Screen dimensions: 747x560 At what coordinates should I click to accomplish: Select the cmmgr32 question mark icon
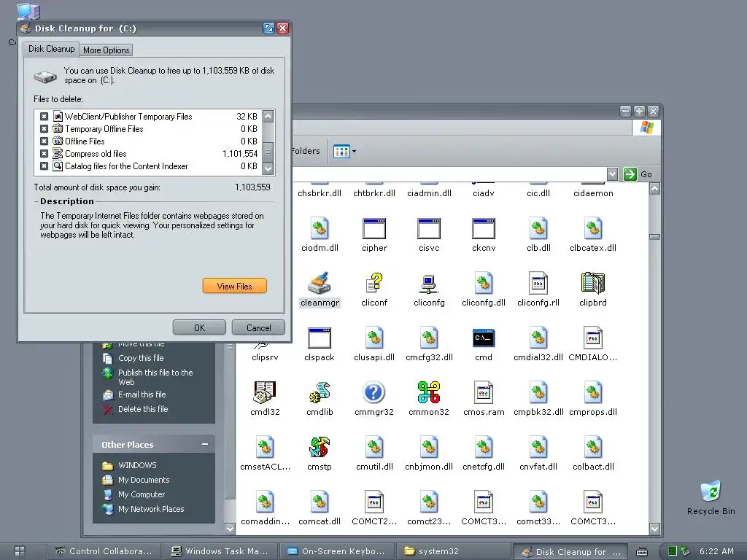(374, 393)
